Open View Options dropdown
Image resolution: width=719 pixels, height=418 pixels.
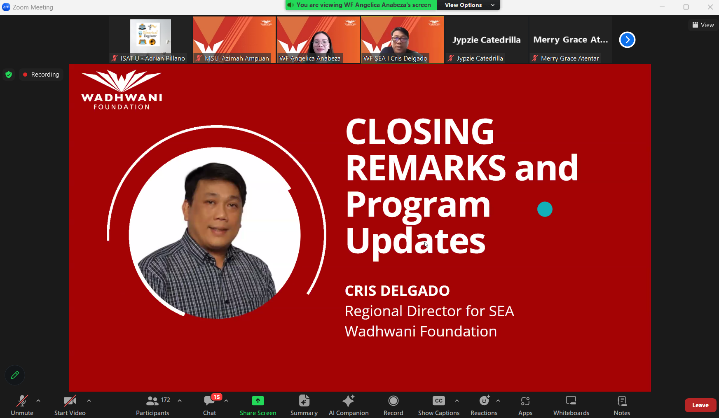[x=469, y=5]
